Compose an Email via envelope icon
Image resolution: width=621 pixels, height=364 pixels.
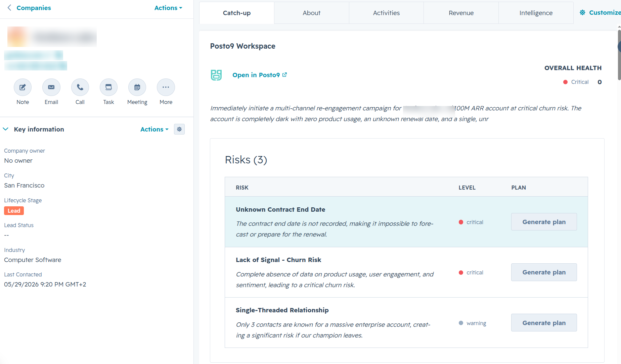(x=51, y=87)
